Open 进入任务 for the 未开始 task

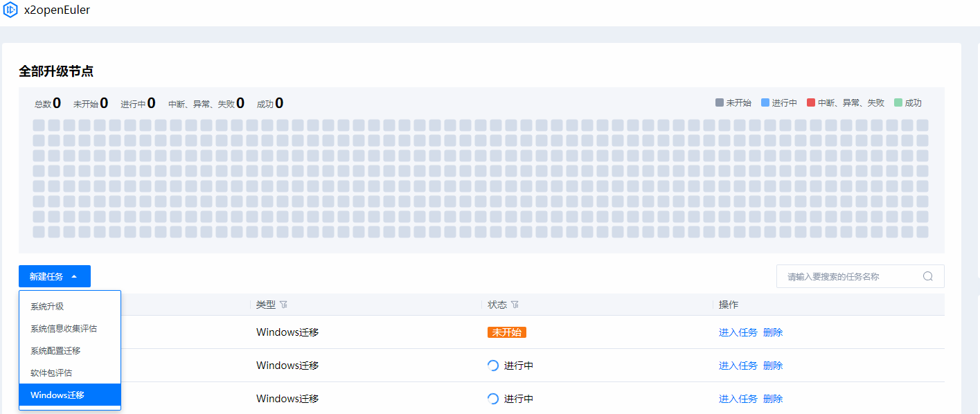[x=738, y=332]
